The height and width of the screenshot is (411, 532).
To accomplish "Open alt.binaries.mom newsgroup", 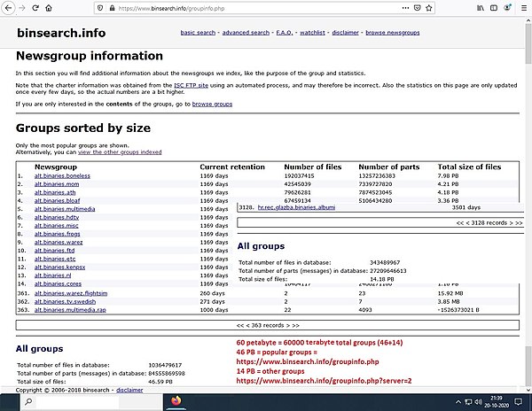I will pyautogui.click(x=57, y=184).
